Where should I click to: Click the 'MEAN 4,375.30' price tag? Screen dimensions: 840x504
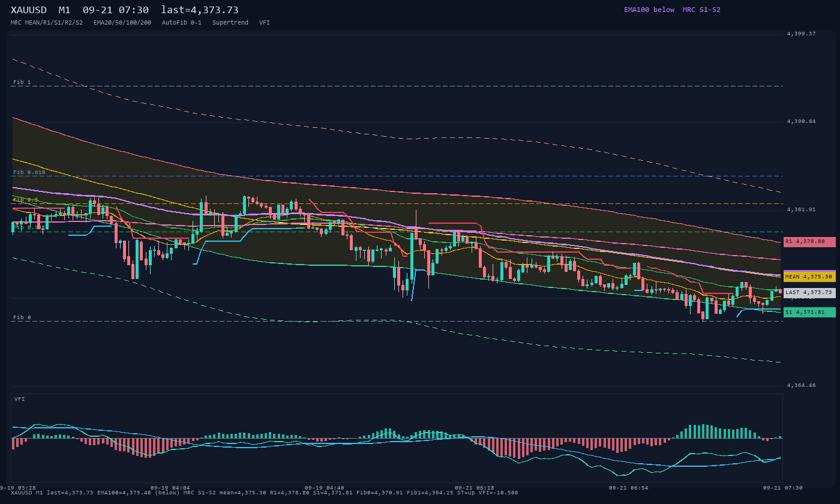coord(809,277)
